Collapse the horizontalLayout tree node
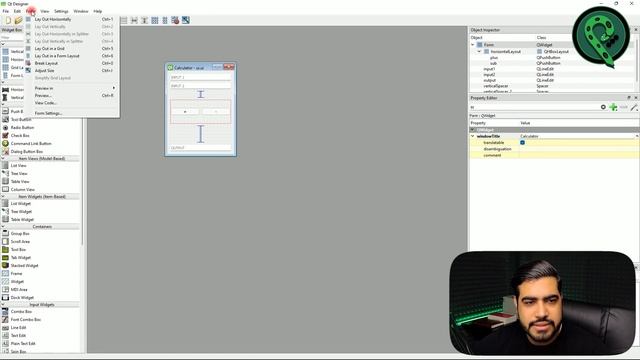The width and height of the screenshot is (640, 360). click(x=480, y=51)
